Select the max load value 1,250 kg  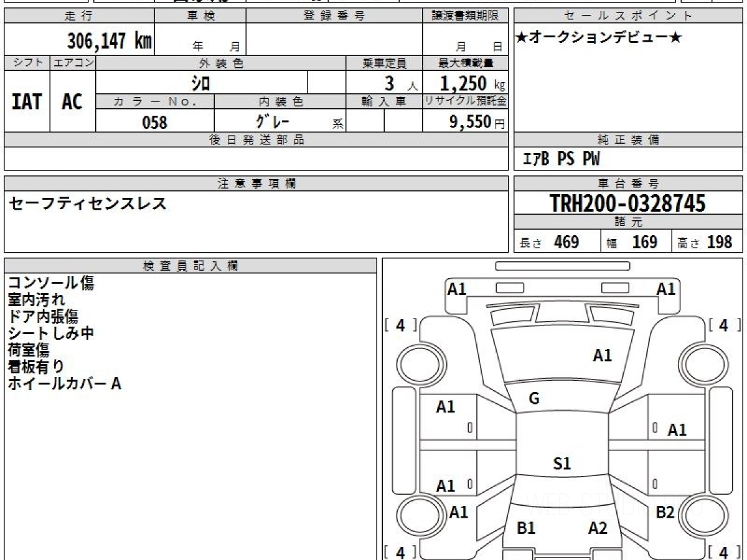[x=472, y=83]
